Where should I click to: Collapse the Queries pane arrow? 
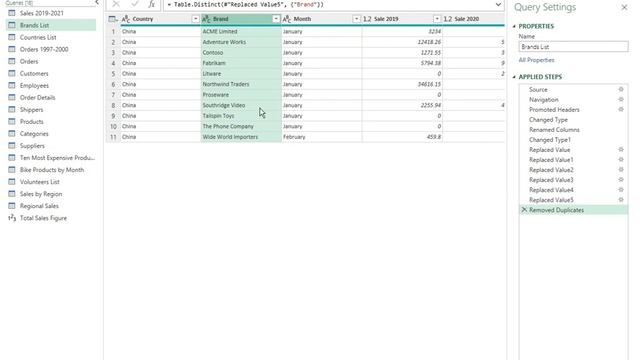pyautogui.click(x=97, y=2)
